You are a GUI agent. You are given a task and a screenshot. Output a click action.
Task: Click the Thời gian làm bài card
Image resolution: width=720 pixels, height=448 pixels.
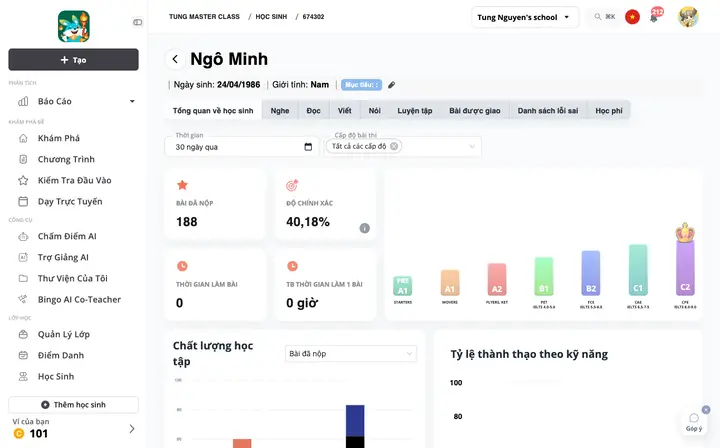click(215, 285)
